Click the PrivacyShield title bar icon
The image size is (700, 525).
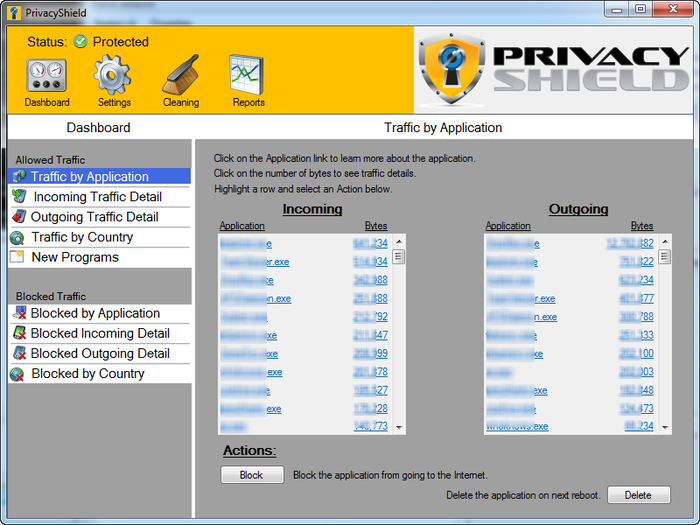[x=14, y=12]
